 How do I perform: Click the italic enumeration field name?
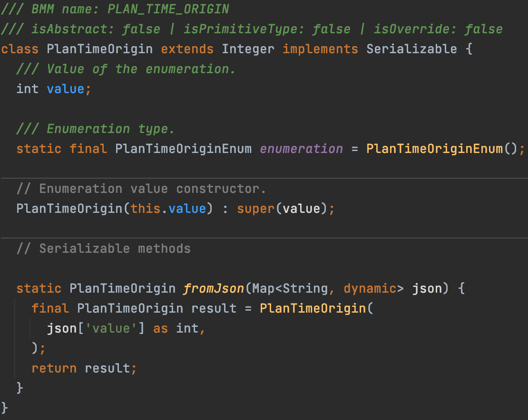(301, 149)
